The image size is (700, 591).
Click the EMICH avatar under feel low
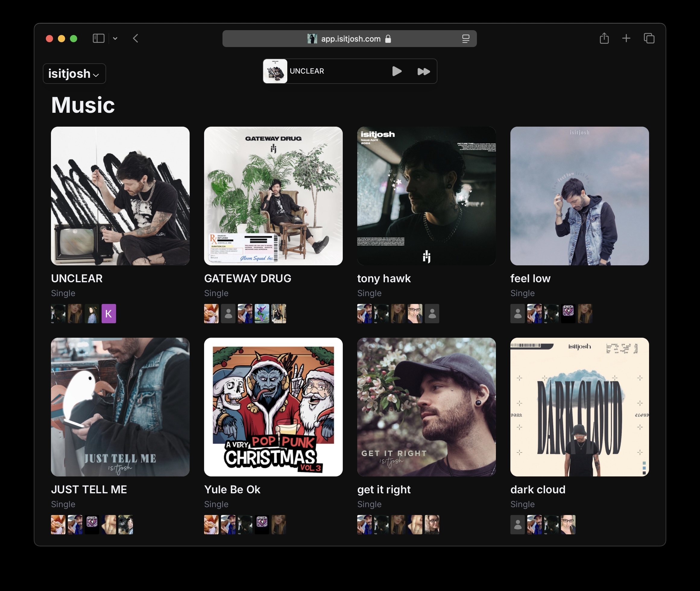coord(568,314)
